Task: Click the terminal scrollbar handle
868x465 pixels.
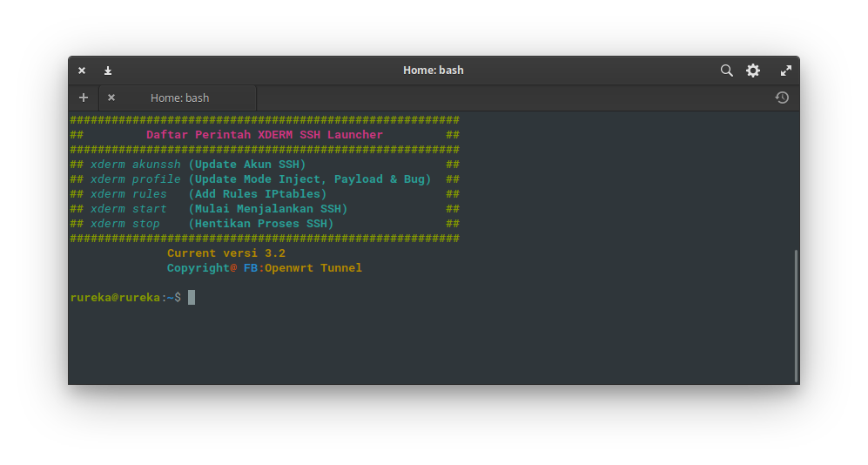Action: [796, 315]
